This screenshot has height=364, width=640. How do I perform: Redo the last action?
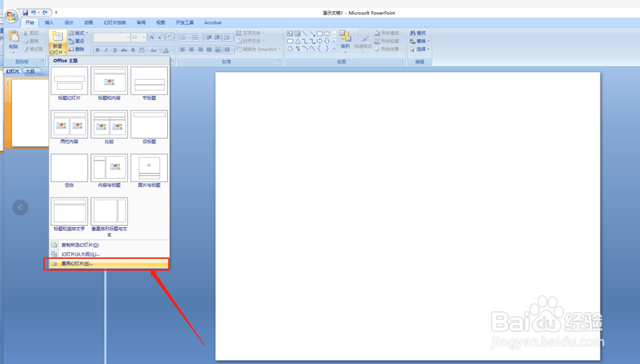(45, 13)
